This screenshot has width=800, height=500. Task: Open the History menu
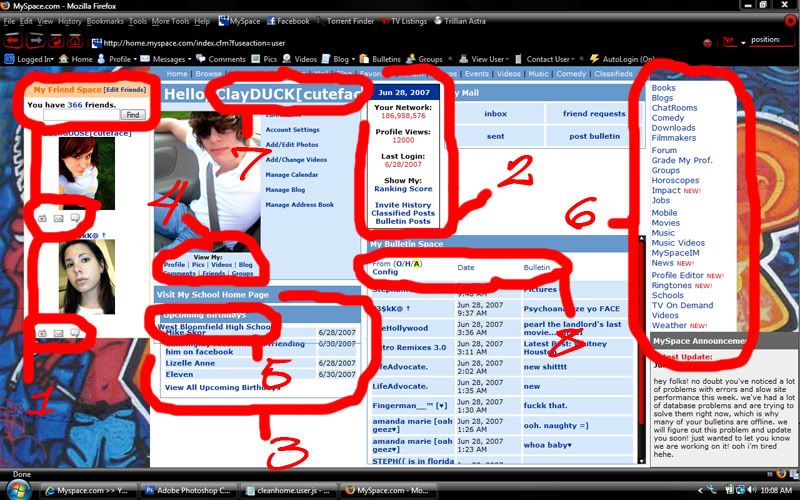click(70, 21)
